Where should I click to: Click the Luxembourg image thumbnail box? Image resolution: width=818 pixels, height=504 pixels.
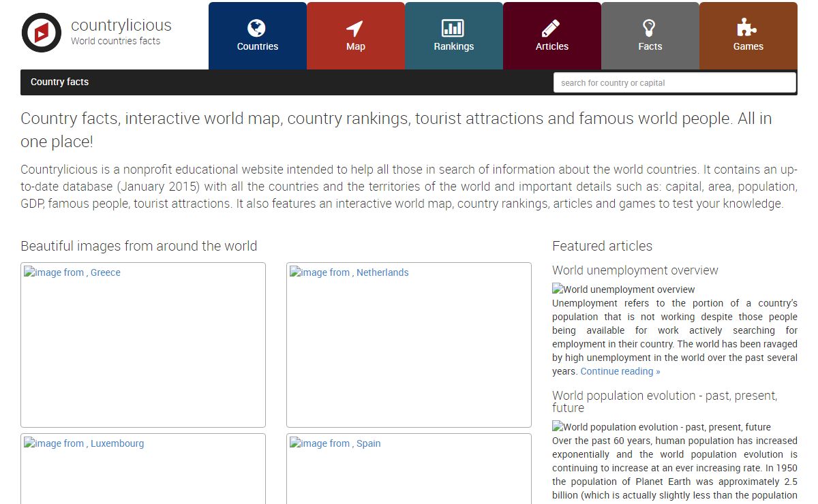click(143, 469)
